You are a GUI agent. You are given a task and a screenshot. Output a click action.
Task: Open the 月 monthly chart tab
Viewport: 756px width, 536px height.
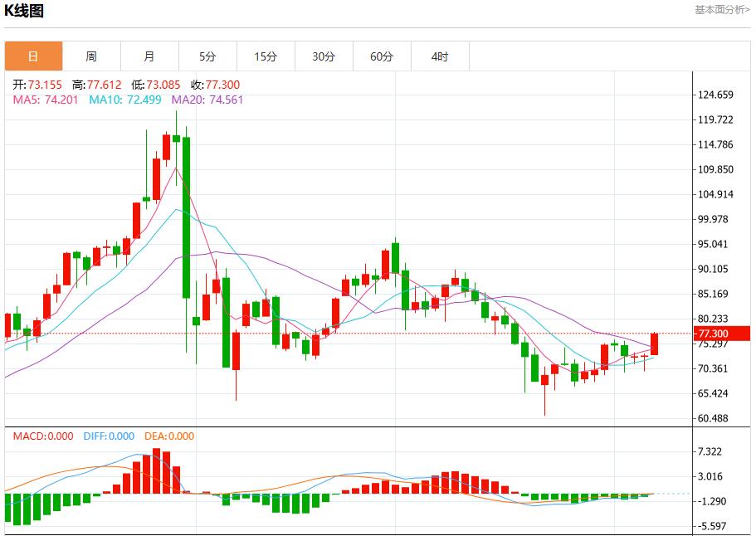tap(149, 56)
